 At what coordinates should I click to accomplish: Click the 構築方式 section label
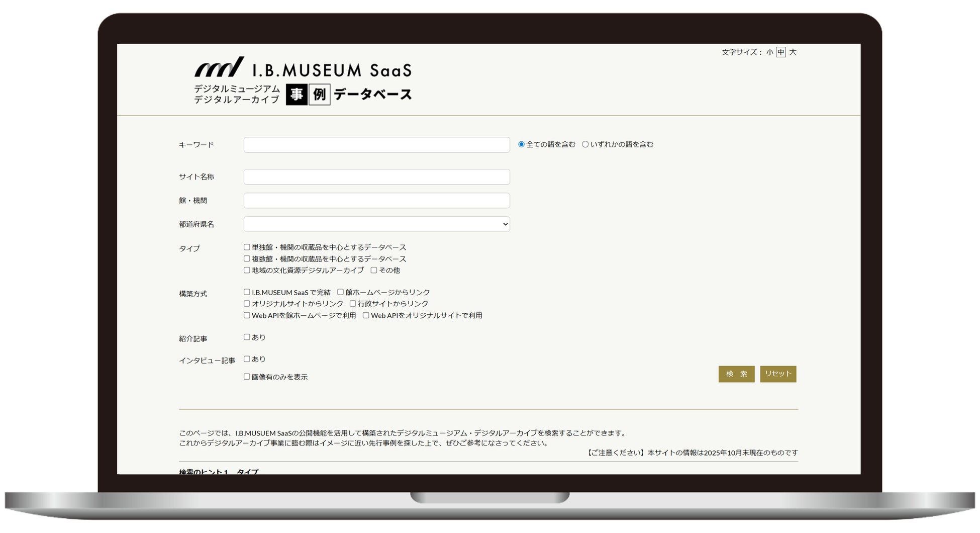click(193, 294)
